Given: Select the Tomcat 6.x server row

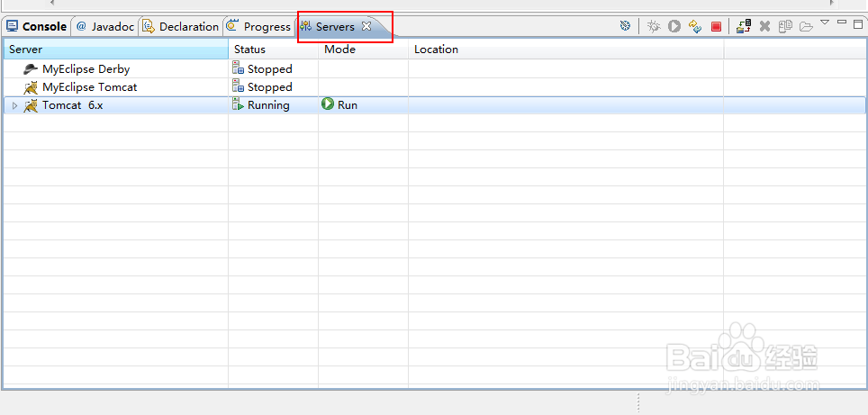Looking at the screenshot, I should pos(434,105).
